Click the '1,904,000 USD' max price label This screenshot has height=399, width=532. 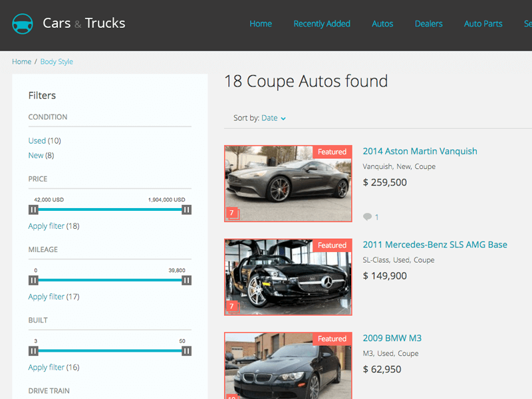(x=167, y=199)
